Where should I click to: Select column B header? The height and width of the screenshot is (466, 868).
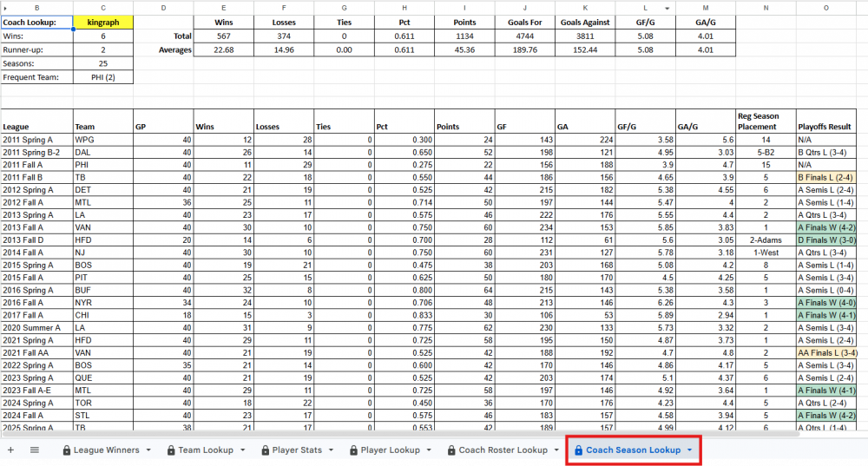coord(37,8)
